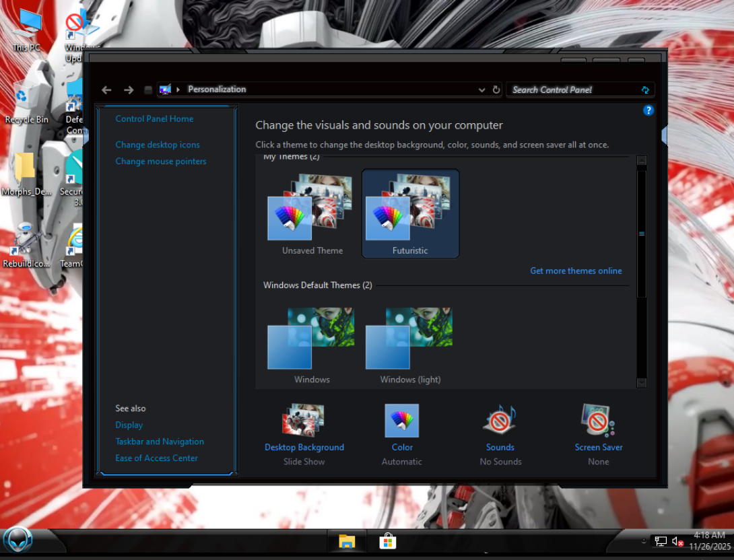Open Change desktop icons link
The width and height of the screenshot is (734, 560).
[x=158, y=145]
